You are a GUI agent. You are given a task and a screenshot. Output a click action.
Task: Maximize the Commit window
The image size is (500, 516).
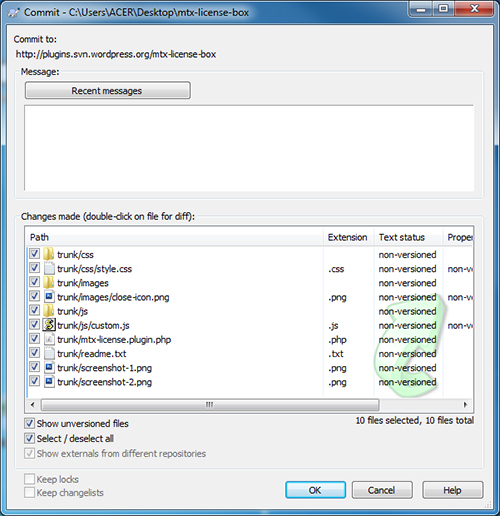tap(444, 9)
